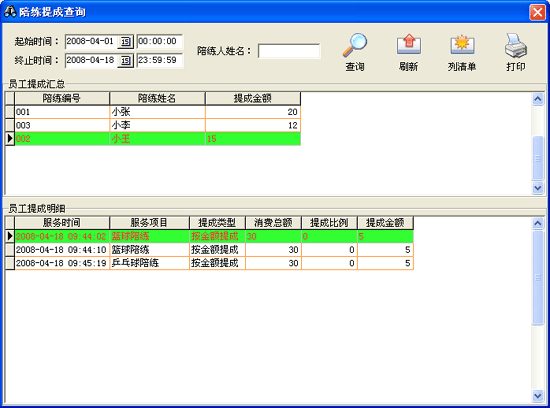
Task: Select summary row 001 小张
Action: [157, 112]
